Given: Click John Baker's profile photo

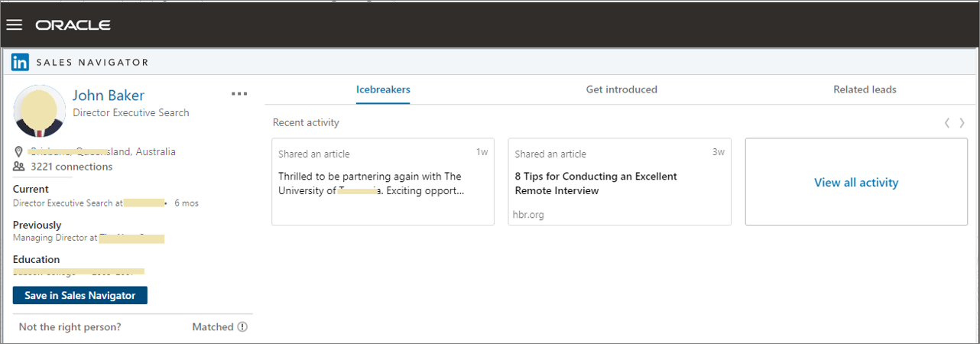Looking at the screenshot, I should (x=40, y=111).
